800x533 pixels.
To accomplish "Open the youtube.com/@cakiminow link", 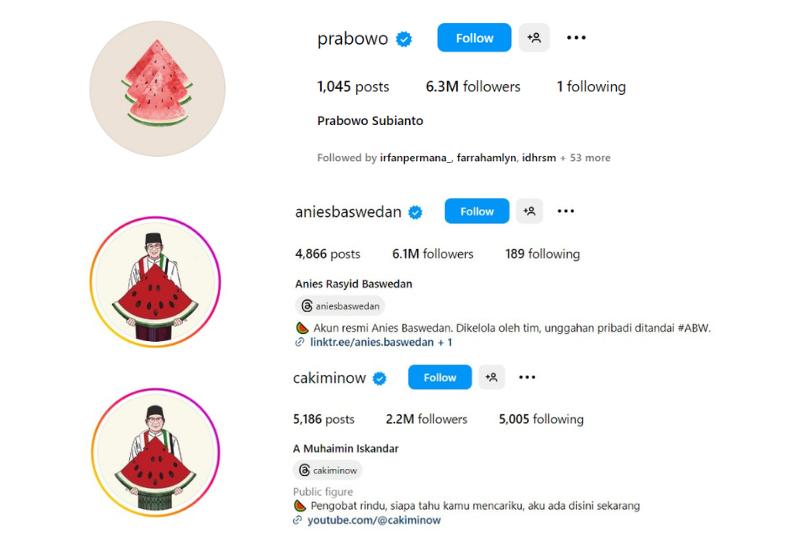I will coord(374,520).
